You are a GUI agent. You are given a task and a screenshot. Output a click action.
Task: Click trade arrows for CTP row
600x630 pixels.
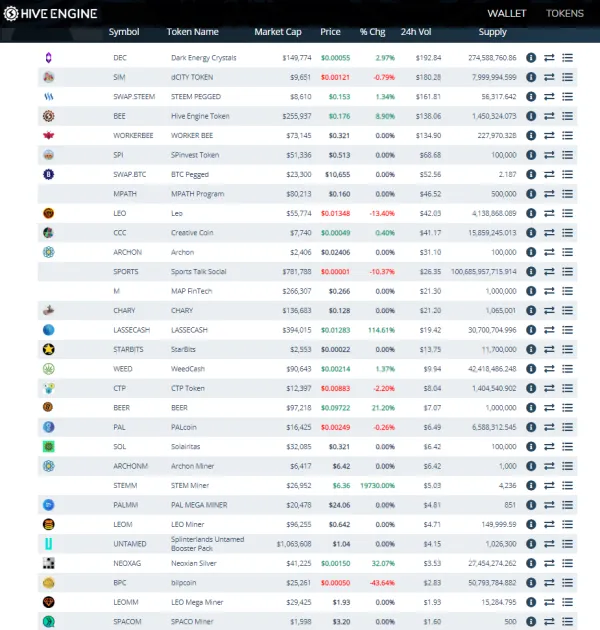pyautogui.click(x=549, y=388)
